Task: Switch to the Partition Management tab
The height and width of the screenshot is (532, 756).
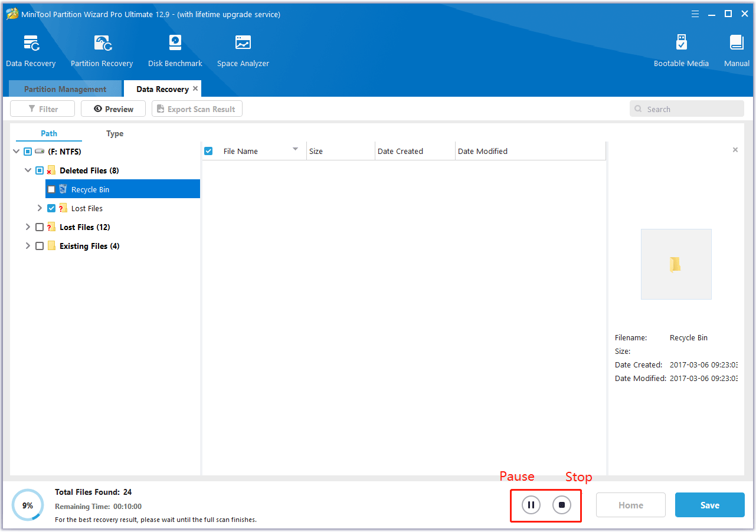Action: tap(64, 88)
